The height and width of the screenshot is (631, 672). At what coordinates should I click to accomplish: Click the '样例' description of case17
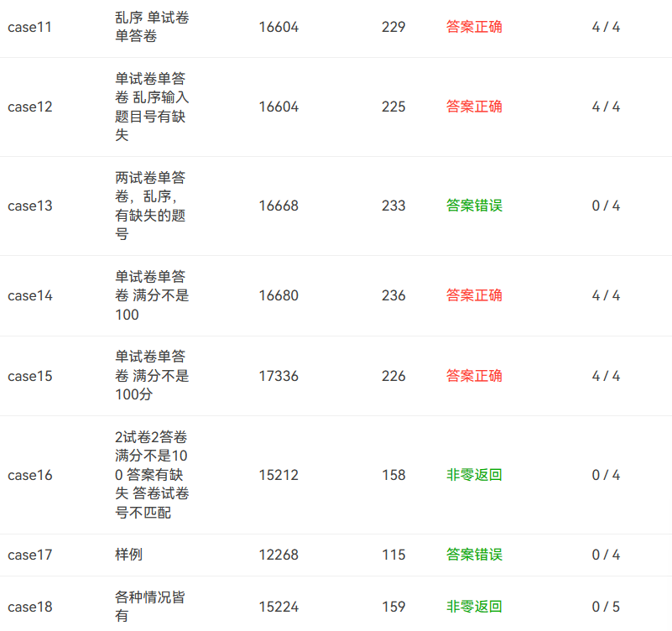[x=128, y=555]
